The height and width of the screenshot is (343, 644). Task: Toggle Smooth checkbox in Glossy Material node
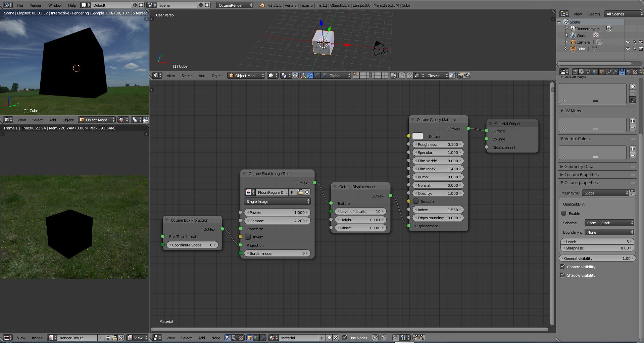416,201
